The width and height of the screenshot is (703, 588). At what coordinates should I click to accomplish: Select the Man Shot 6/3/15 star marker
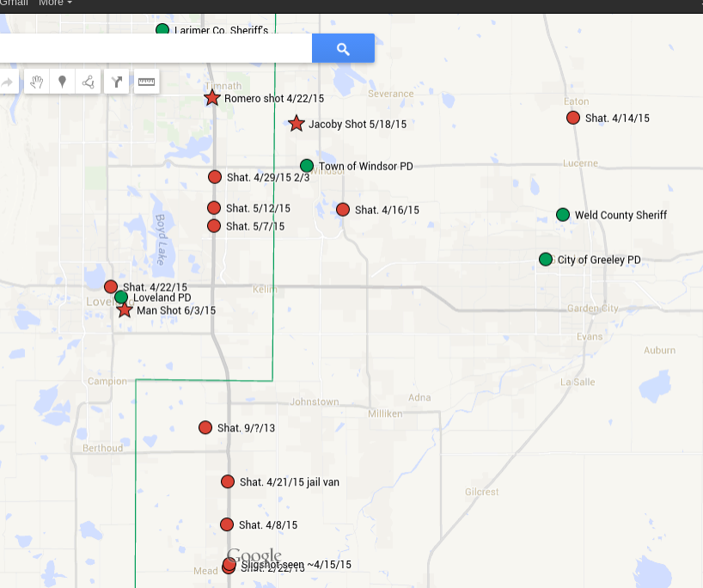pyautogui.click(x=125, y=309)
